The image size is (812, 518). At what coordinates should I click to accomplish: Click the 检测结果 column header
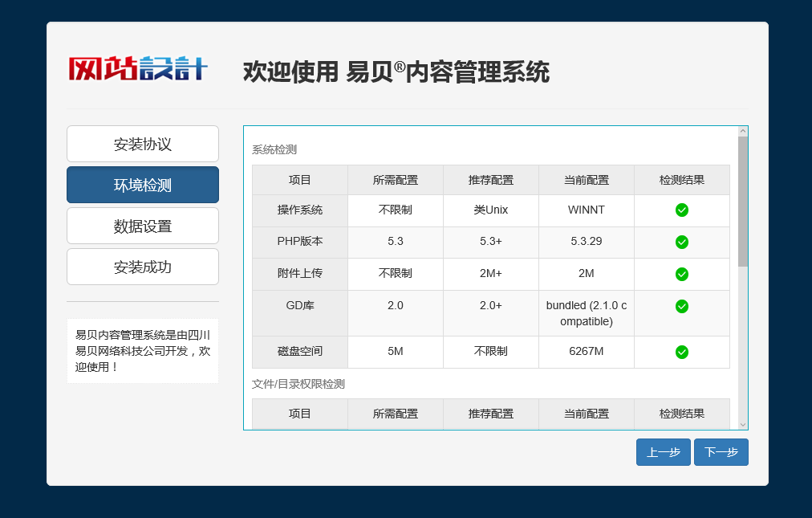[x=682, y=180]
